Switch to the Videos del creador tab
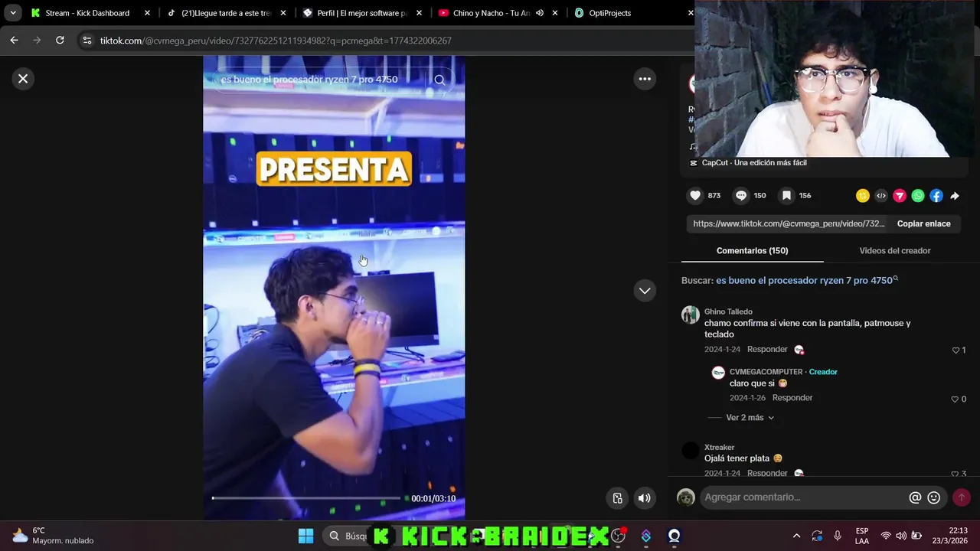This screenshot has height=551, width=980. (894, 250)
